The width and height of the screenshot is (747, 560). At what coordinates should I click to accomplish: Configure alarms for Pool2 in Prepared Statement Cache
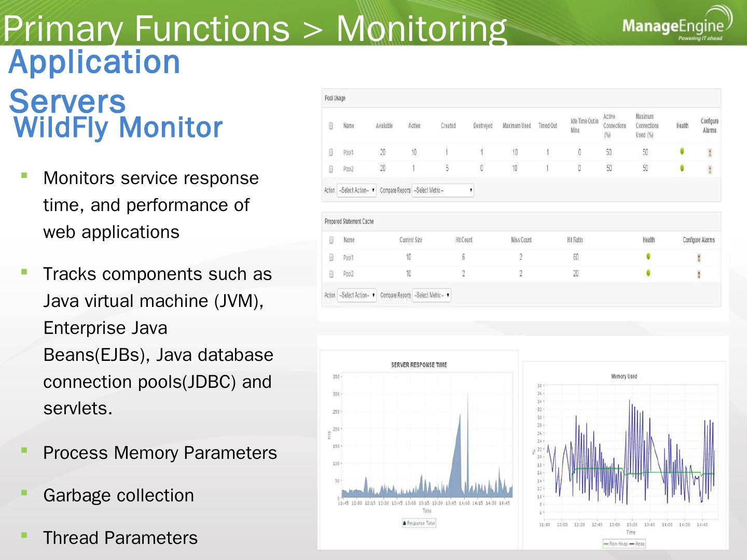pyautogui.click(x=699, y=275)
